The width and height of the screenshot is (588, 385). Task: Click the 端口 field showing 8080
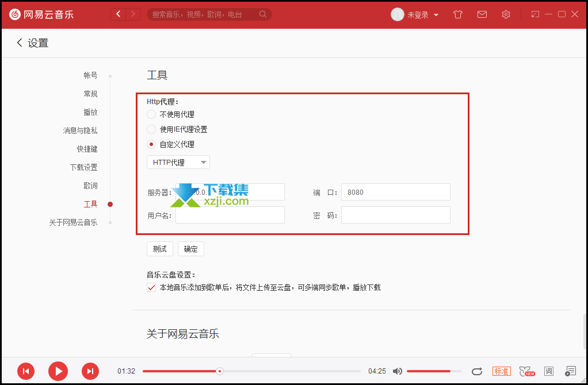point(396,192)
